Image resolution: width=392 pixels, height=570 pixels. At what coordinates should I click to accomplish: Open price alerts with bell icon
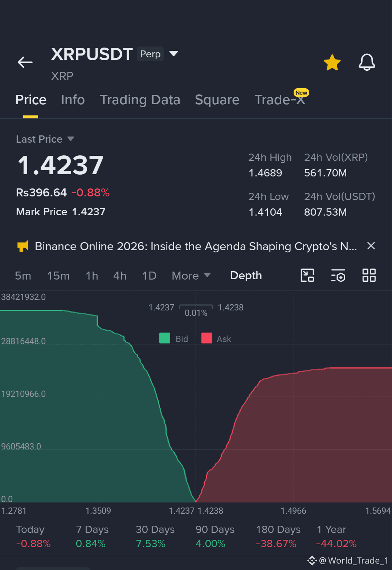pyautogui.click(x=367, y=62)
